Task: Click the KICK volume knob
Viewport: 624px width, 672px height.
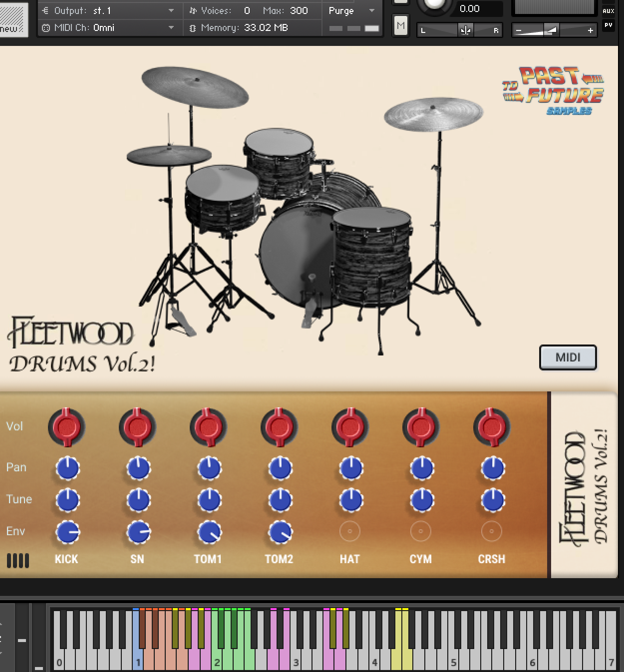Action: pos(66,427)
